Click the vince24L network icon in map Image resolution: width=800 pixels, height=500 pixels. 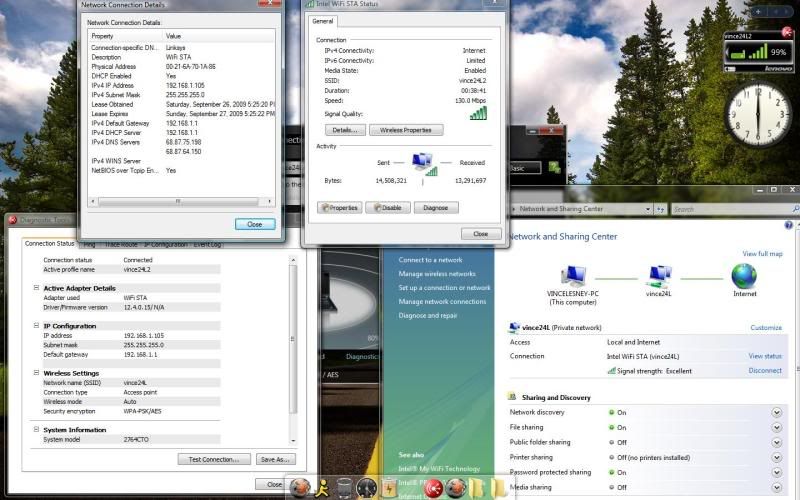point(660,276)
